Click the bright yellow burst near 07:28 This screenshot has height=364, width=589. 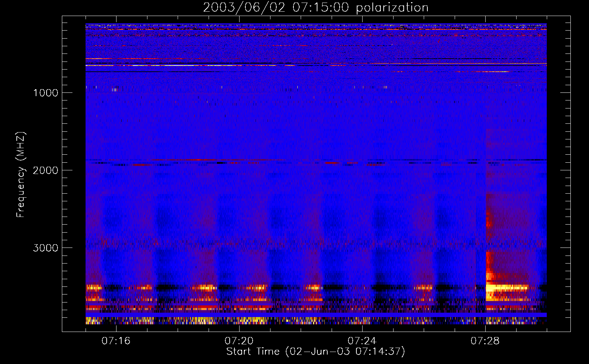507,288
